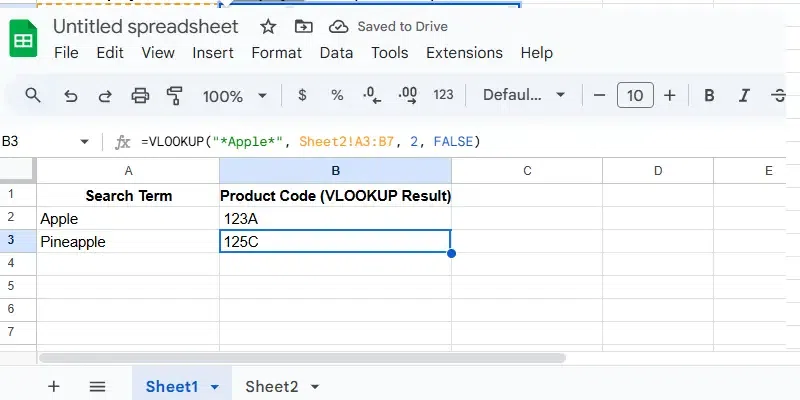Toggle italic formatting
The image size is (800, 400).
click(x=743, y=96)
